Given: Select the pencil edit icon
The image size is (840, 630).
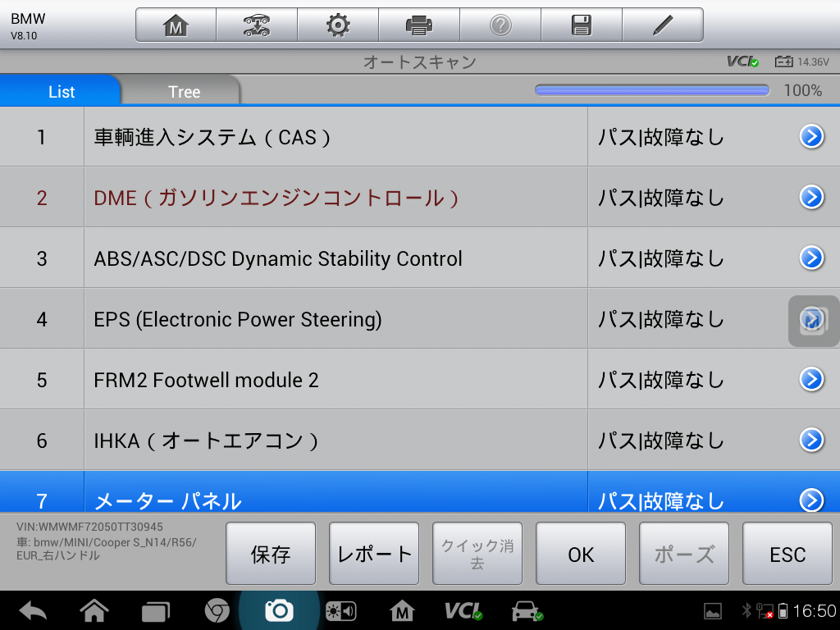Looking at the screenshot, I should [663, 25].
